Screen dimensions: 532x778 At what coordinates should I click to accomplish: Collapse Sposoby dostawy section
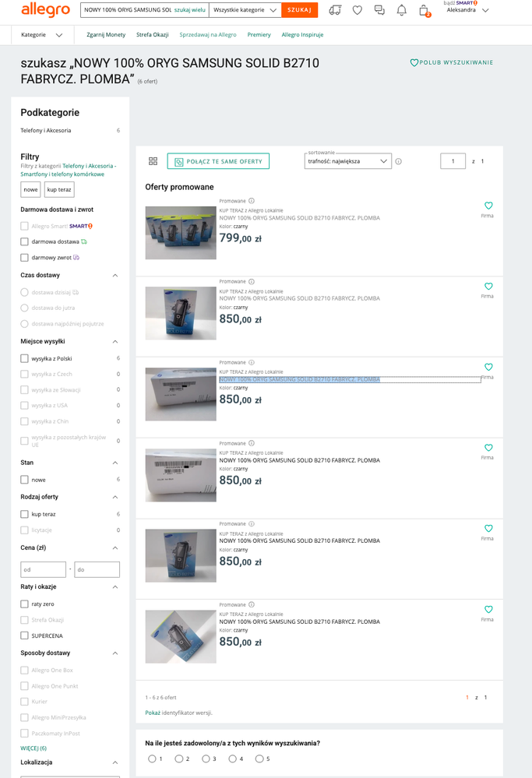click(115, 653)
